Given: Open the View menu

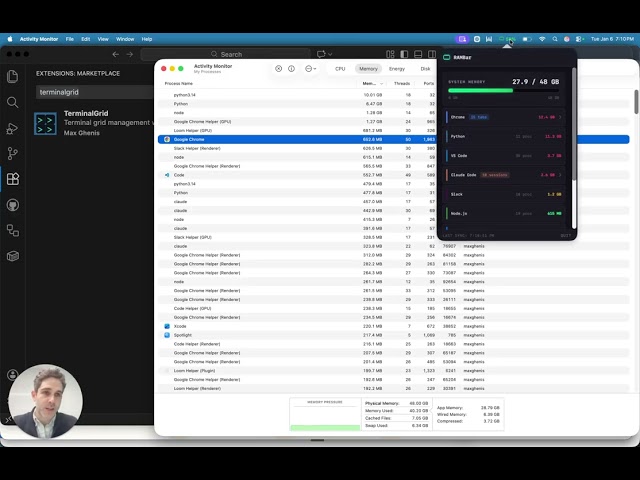Looking at the screenshot, I should click(x=103, y=39).
